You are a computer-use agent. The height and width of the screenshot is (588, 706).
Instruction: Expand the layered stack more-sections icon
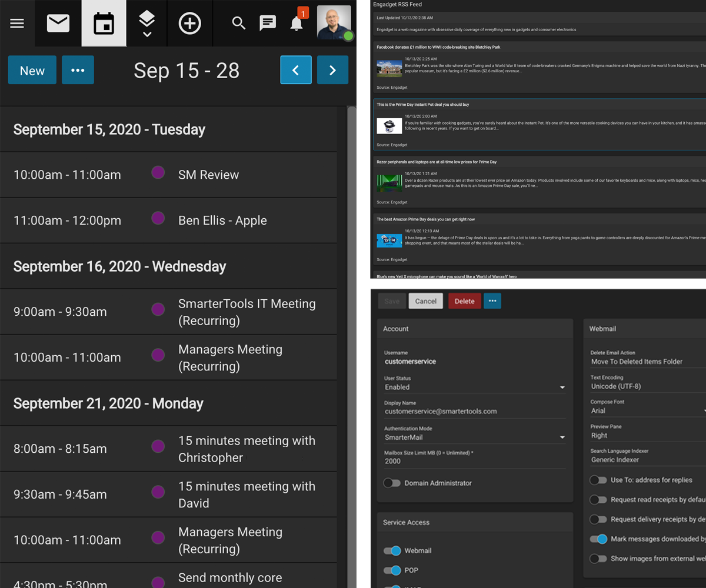click(x=146, y=24)
